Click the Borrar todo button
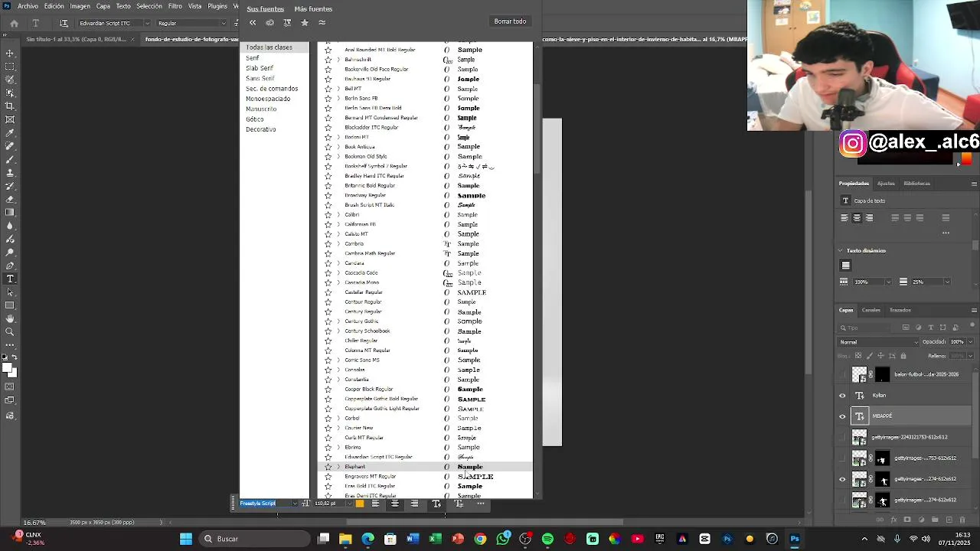 (x=510, y=21)
